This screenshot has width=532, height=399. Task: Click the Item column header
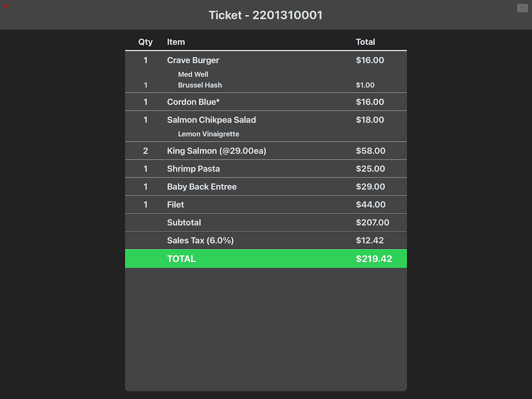(176, 42)
